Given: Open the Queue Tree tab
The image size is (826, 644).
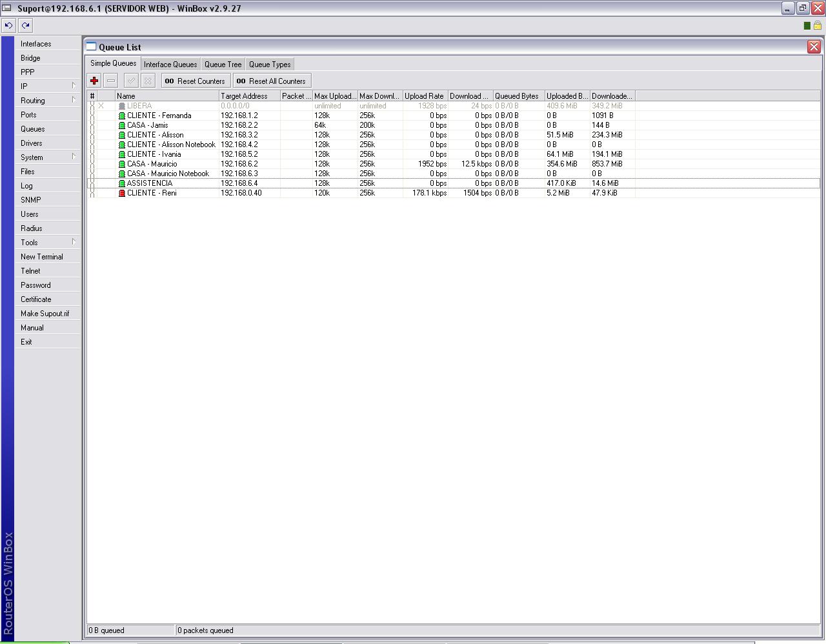Looking at the screenshot, I should click(223, 64).
